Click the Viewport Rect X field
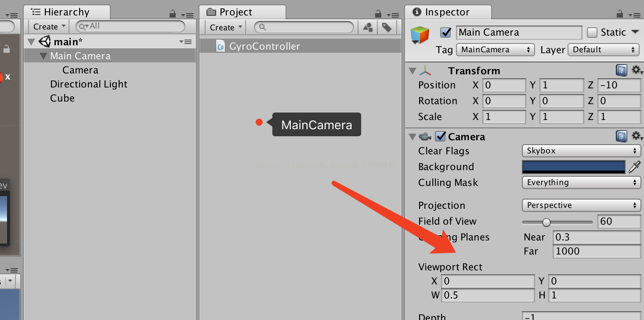Image resolution: width=644 pixels, height=320 pixels. tap(488, 281)
